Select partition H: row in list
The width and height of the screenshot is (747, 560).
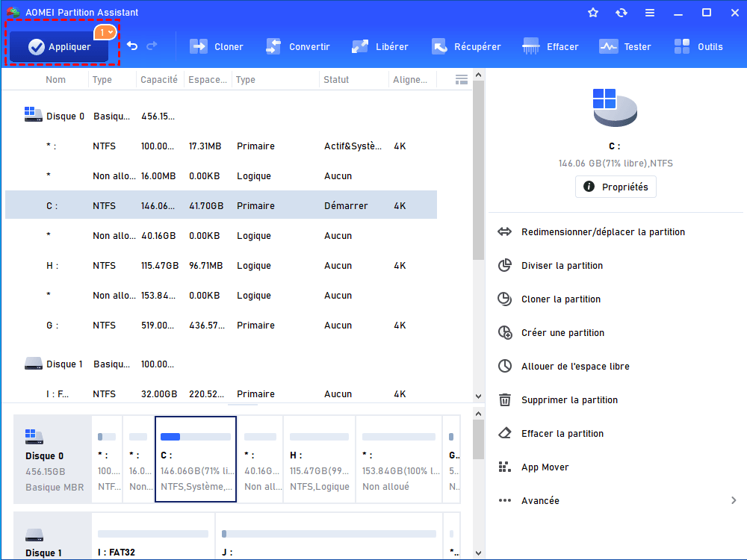tap(221, 266)
